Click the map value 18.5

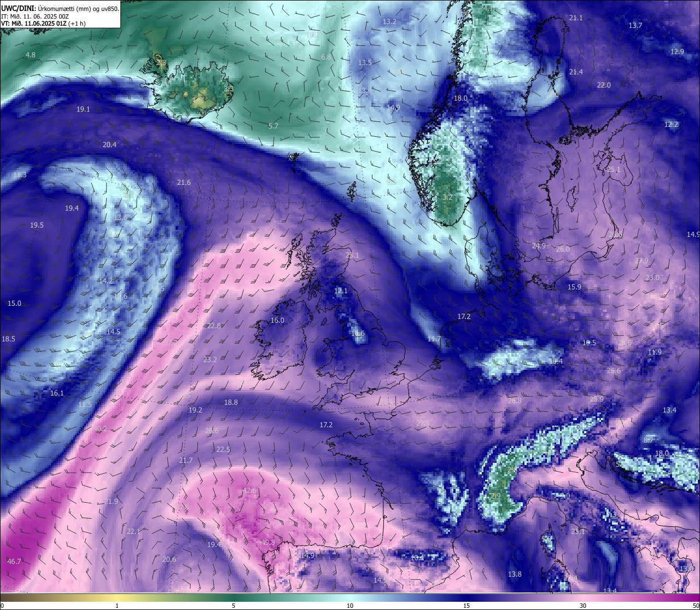point(8,339)
